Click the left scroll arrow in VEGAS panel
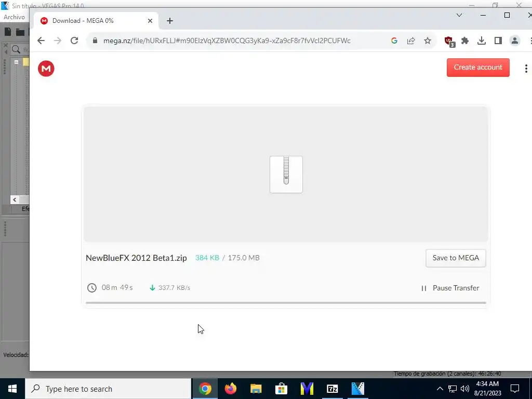Viewport: 532px width, 399px height. click(x=15, y=199)
